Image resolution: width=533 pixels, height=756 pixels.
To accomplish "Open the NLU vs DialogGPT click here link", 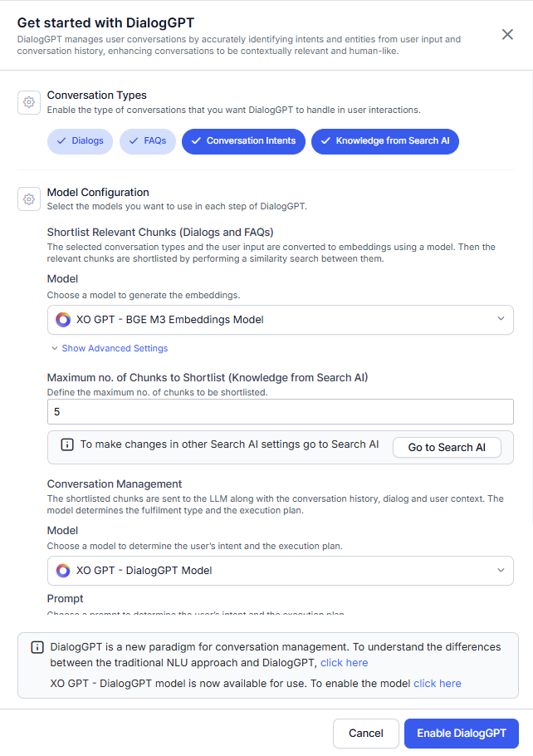I will [344, 663].
